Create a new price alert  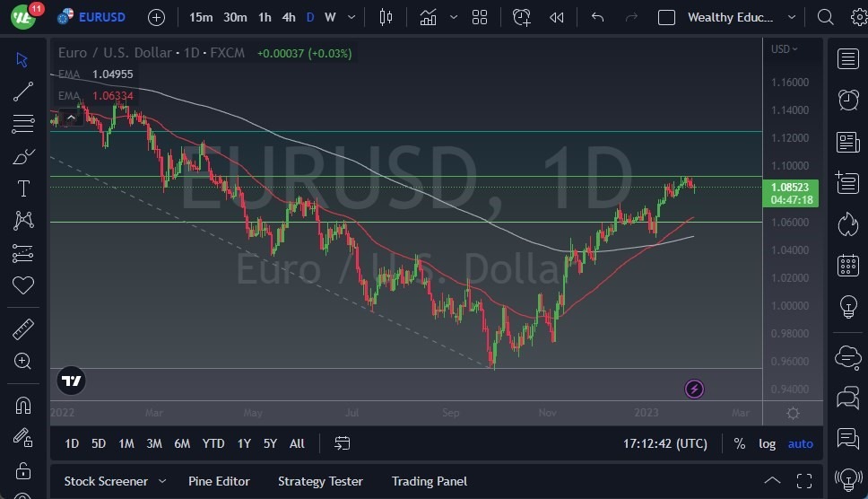pyautogui.click(x=522, y=17)
